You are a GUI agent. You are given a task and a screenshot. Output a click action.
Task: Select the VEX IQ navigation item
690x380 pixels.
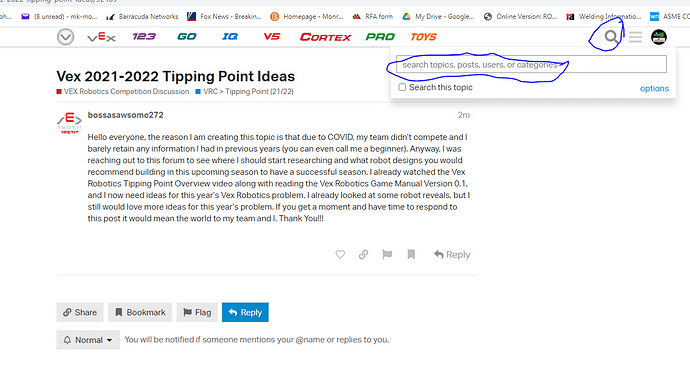[x=230, y=37]
